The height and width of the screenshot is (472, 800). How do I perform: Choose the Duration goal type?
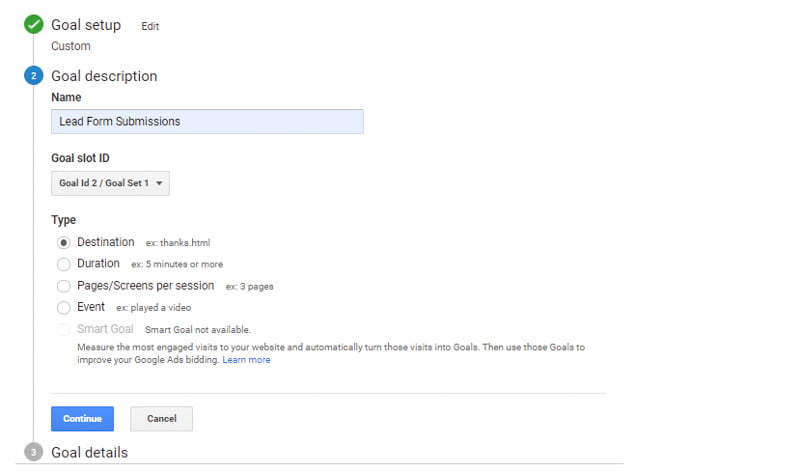pos(64,264)
